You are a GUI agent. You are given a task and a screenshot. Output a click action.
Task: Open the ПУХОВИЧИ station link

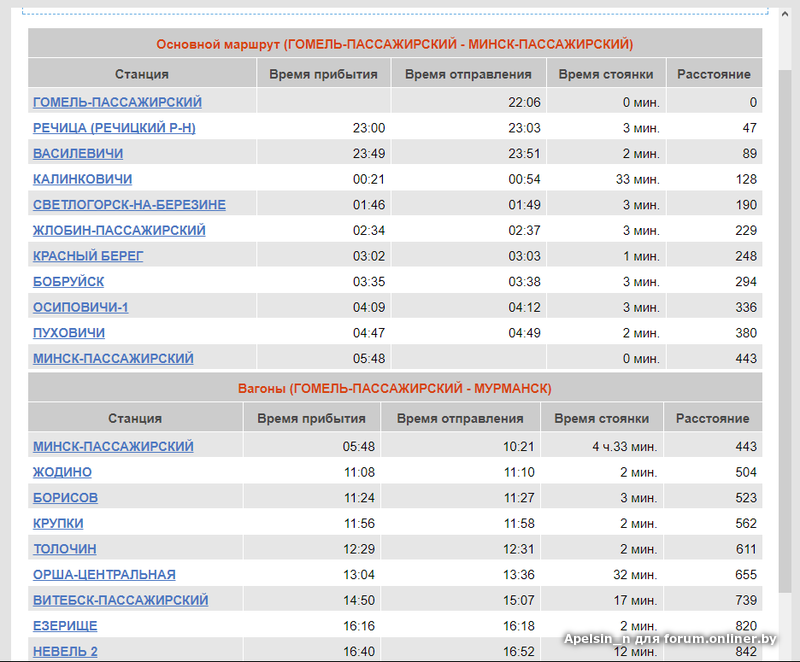point(69,333)
